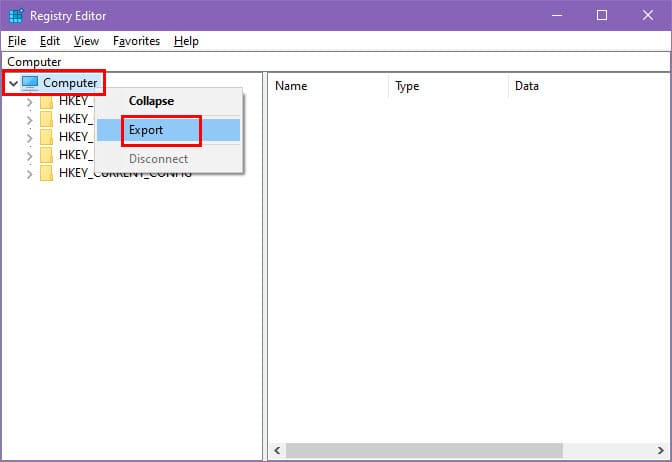Click the second HKEY folder icon

[x=46, y=119]
